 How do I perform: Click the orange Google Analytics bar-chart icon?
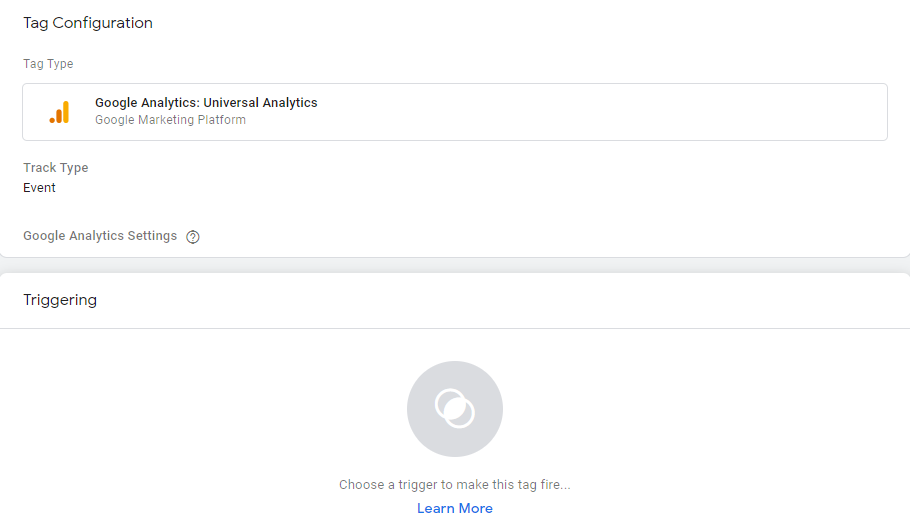[60, 112]
